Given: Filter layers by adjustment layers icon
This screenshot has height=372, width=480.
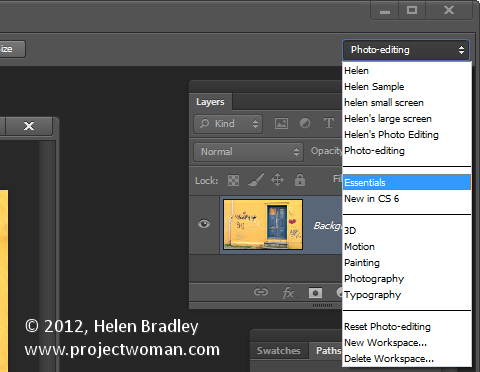Looking at the screenshot, I should 305,123.
